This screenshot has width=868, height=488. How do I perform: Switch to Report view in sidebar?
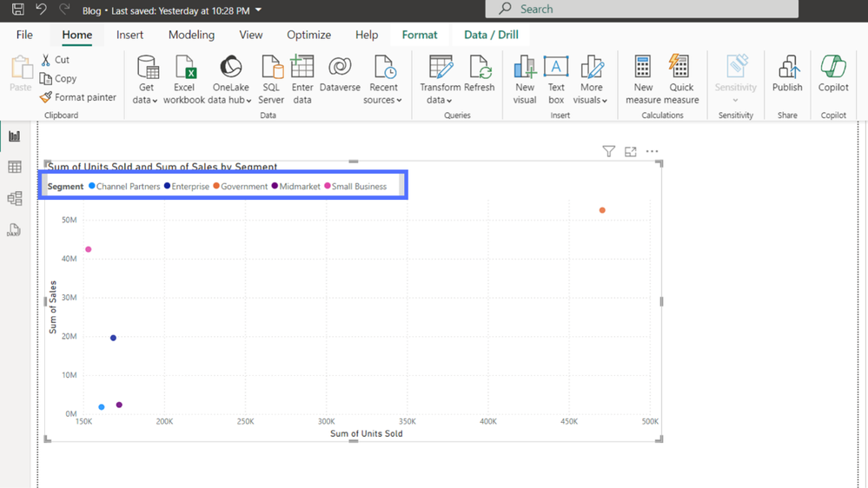[15, 136]
